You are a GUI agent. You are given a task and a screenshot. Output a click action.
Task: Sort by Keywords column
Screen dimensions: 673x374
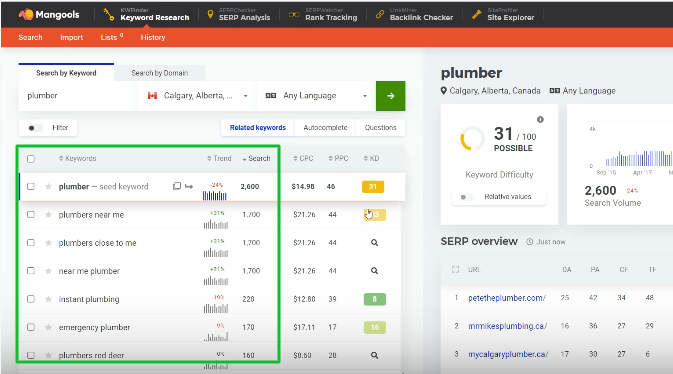point(78,158)
